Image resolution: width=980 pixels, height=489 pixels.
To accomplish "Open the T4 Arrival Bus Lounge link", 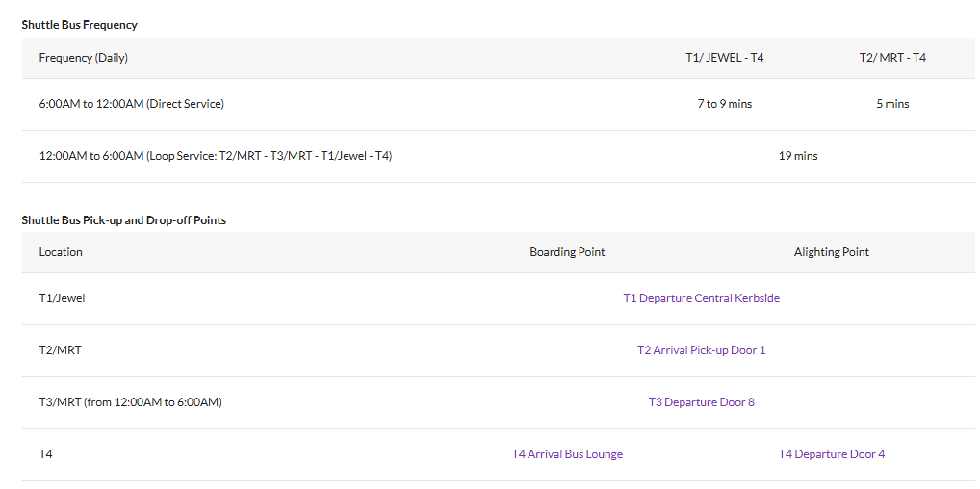I will pyautogui.click(x=567, y=454).
